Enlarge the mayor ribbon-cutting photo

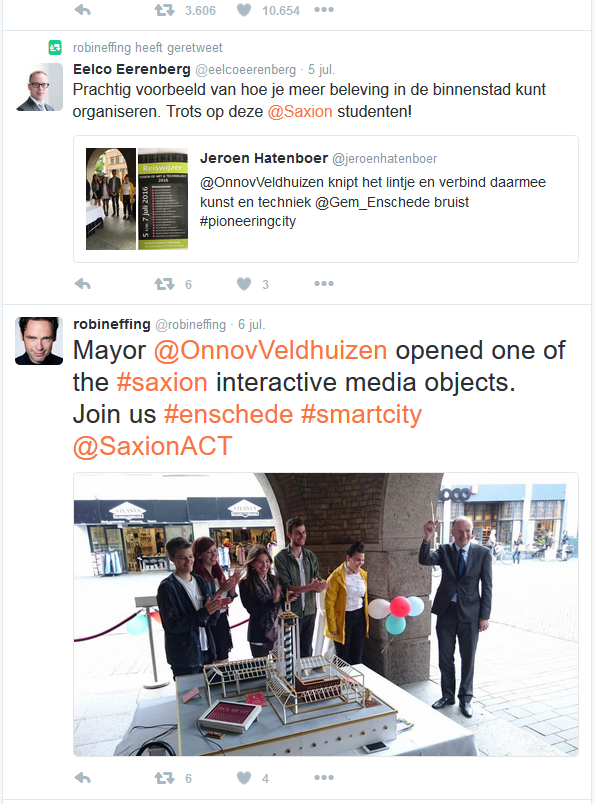pos(326,614)
